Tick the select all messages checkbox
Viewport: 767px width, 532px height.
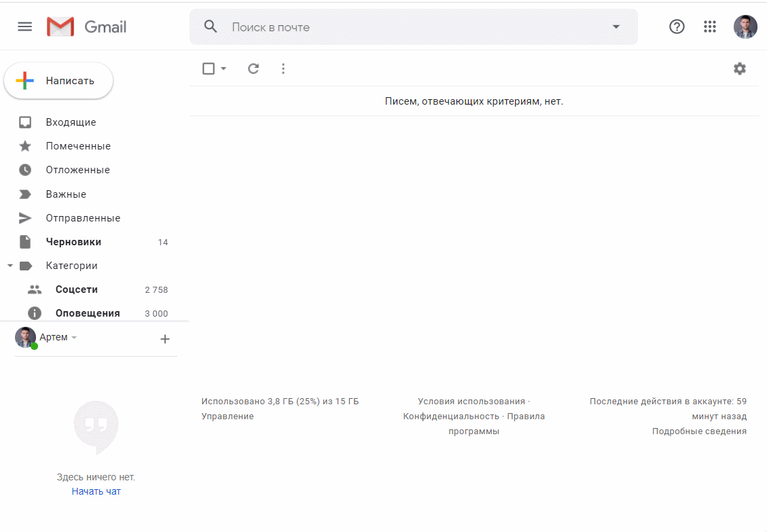[209, 69]
